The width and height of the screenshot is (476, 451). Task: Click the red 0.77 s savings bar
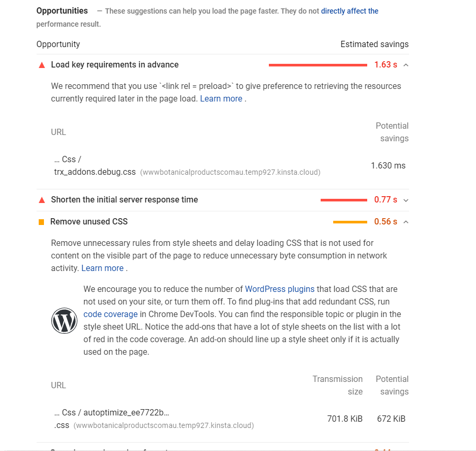(x=344, y=200)
